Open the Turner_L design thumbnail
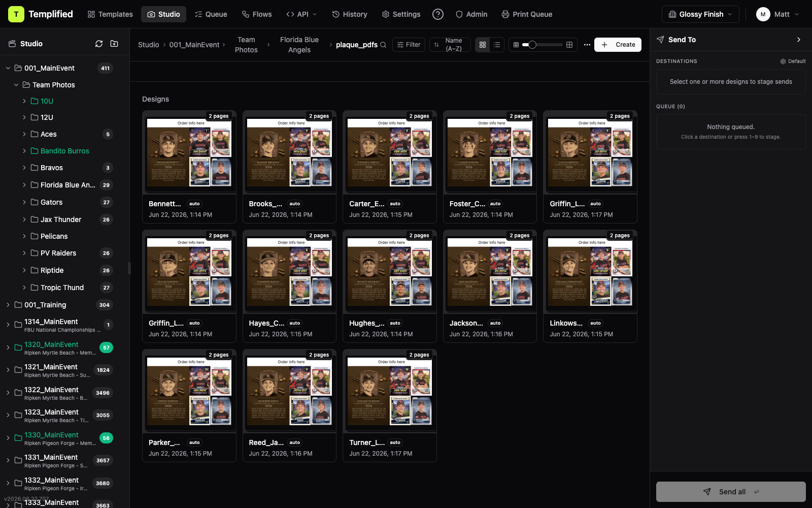812x508 pixels. click(x=390, y=391)
